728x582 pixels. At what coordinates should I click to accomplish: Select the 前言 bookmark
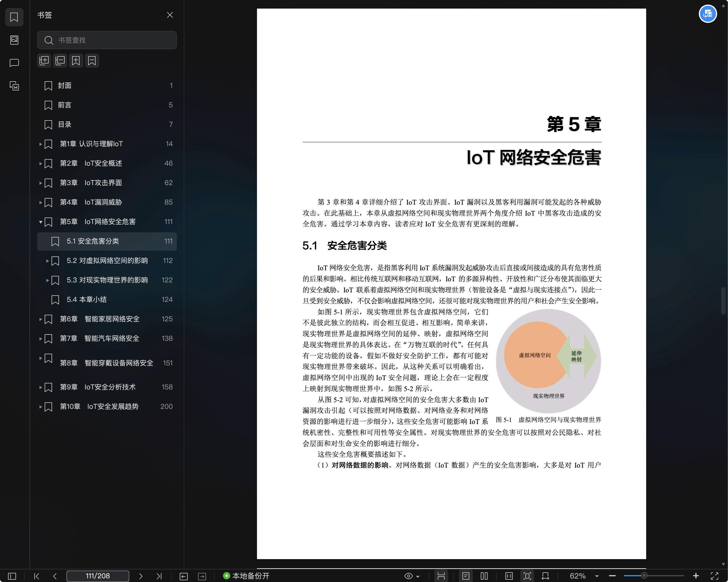click(x=107, y=105)
